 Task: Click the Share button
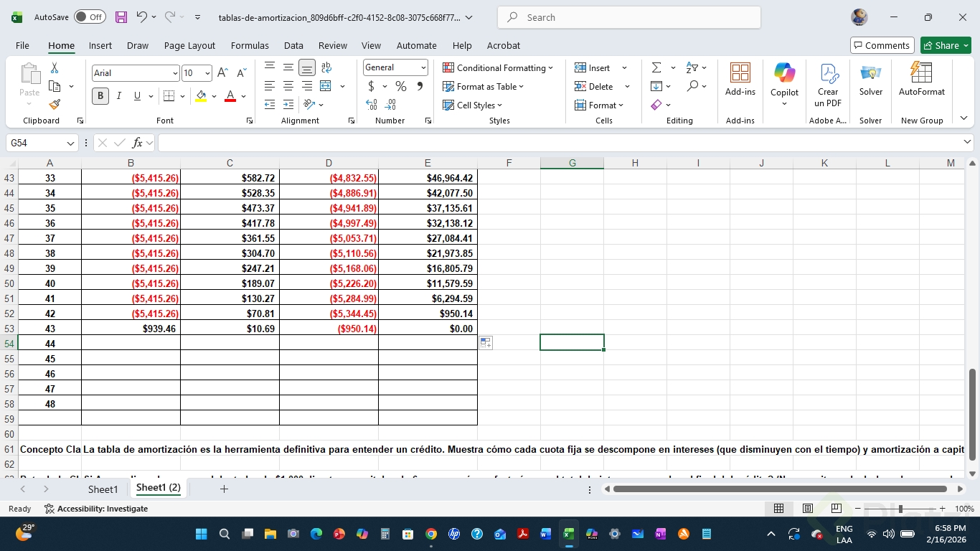coord(946,45)
